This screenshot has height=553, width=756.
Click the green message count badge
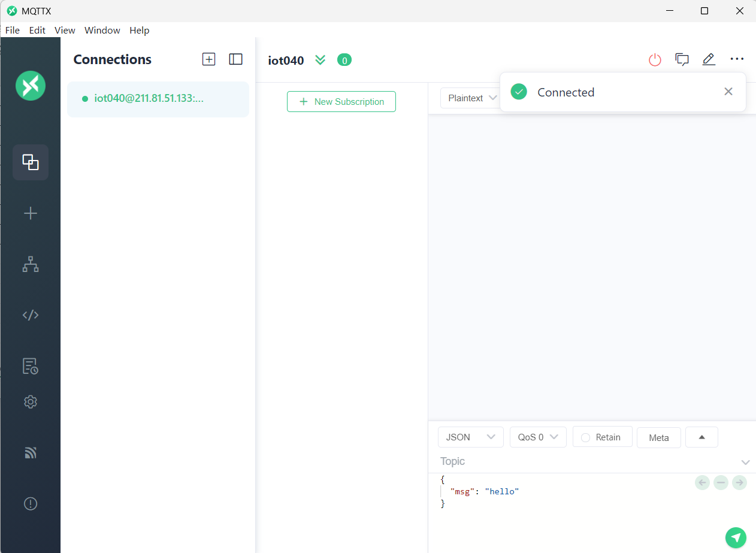344,60
